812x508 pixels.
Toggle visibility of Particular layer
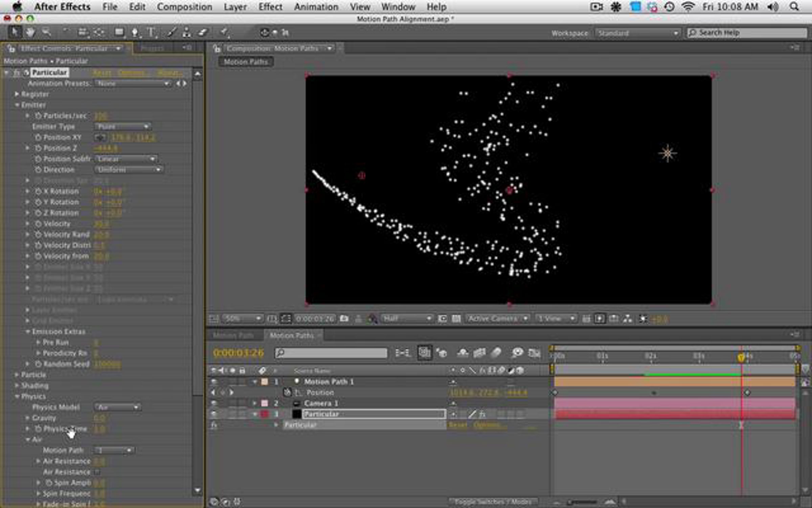coord(214,414)
